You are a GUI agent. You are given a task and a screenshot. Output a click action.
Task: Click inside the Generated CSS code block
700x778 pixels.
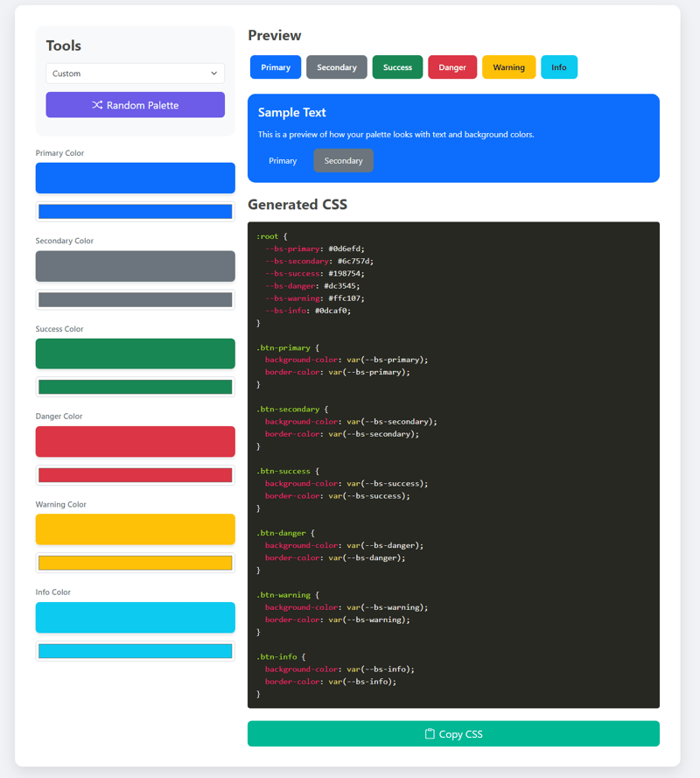click(453, 464)
